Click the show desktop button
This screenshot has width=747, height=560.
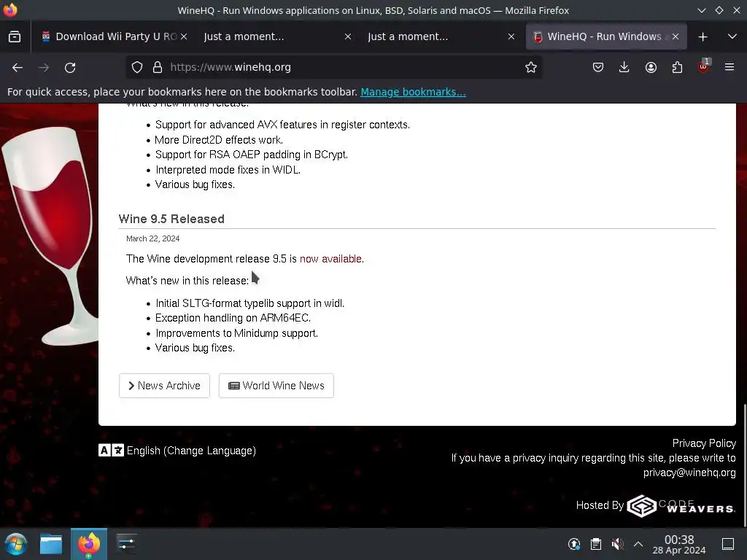pyautogui.click(x=728, y=544)
